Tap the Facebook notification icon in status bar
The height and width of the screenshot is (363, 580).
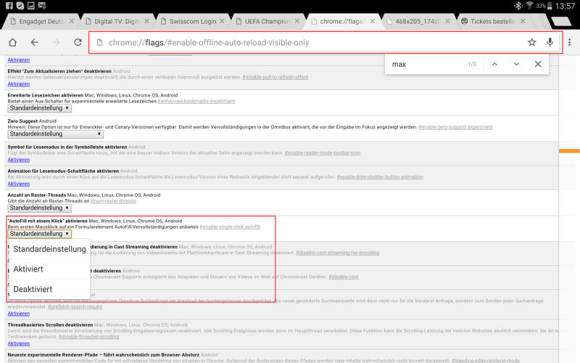click(x=9, y=6)
